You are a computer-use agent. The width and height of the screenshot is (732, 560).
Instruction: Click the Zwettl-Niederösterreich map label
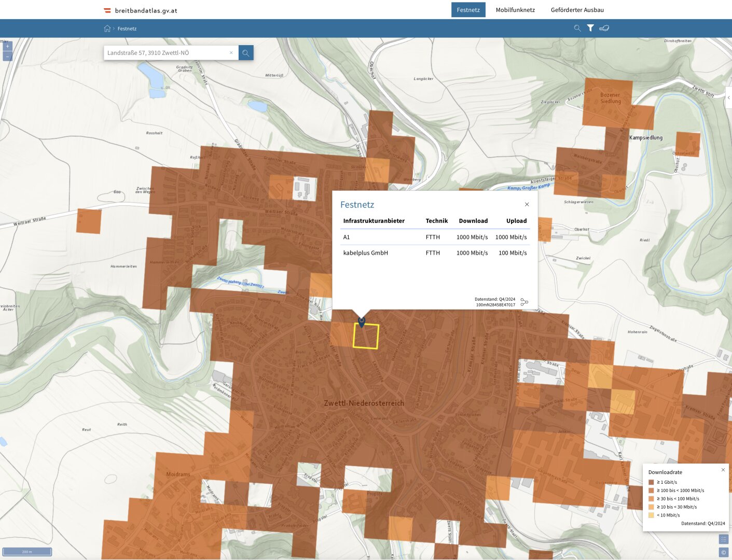364,403
